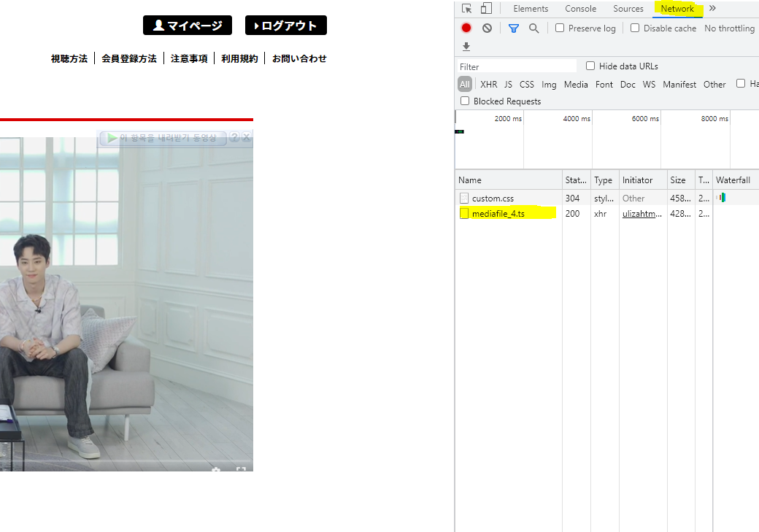Screen dimensions: 759x532
Task: Open the 注意事項 link
Action: [189, 58]
